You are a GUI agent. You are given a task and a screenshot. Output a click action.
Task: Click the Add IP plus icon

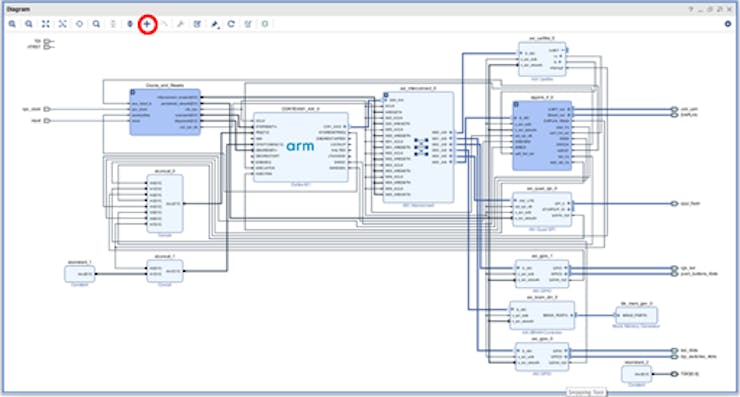click(x=147, y=24)
